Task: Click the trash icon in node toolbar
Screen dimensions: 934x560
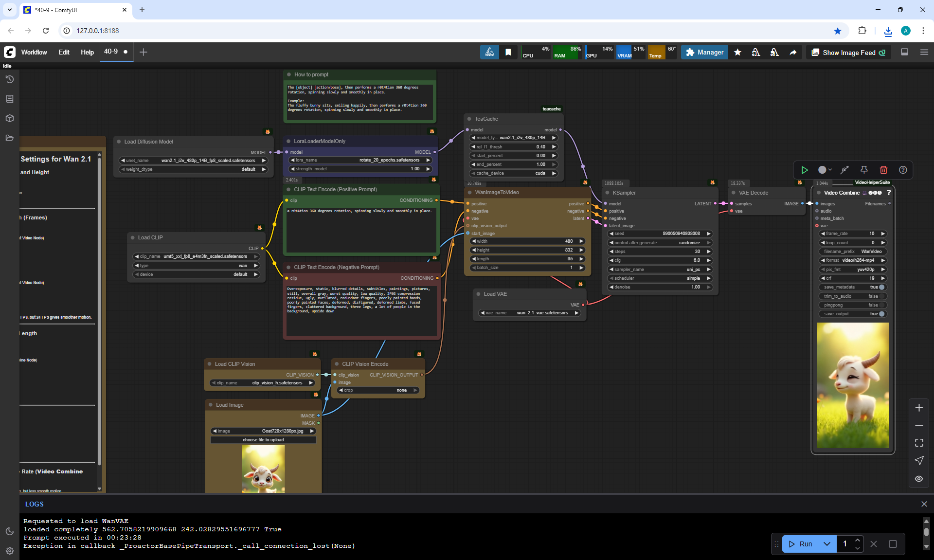Action: pyautogui.click(x=883, y=170)
